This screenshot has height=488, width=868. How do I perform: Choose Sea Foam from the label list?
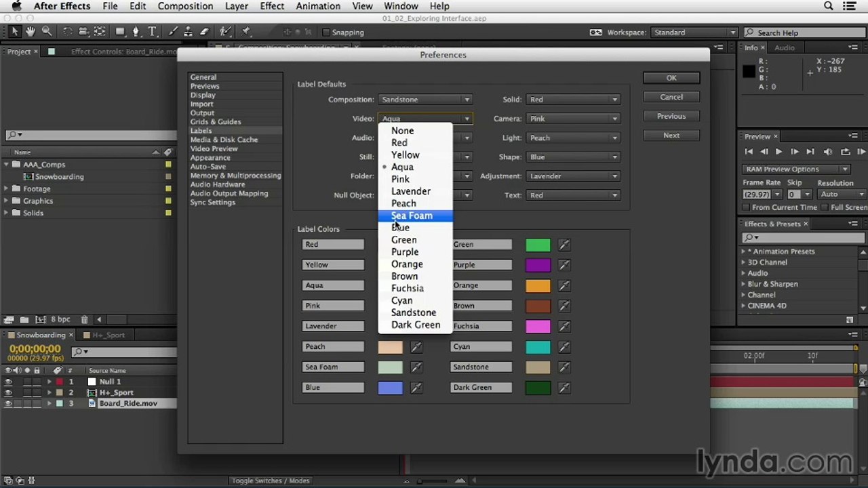click(415, 216)
